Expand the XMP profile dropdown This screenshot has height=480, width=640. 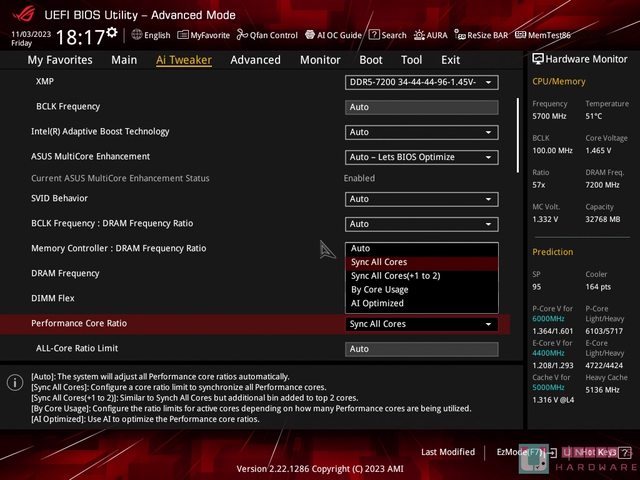click(421, 82)
